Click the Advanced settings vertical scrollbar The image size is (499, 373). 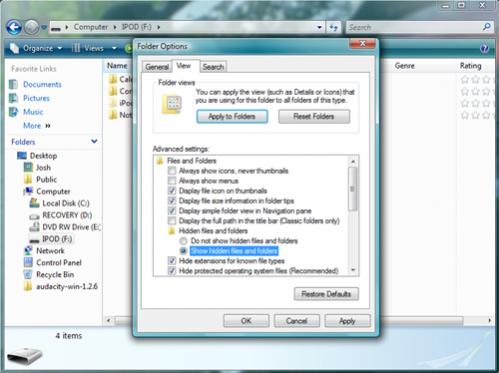(353, 216)
